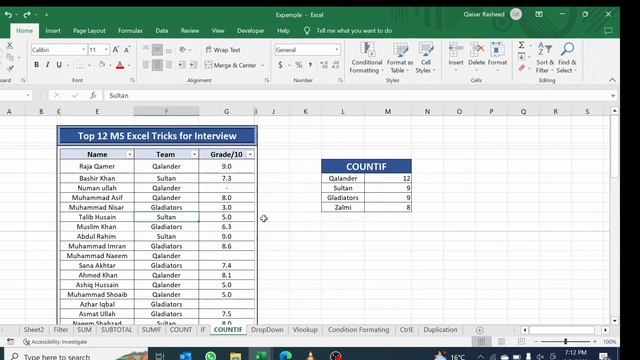Open the font size 11 dropdown
This screenshot has width=640, height=360.
(x=106, y=50)
